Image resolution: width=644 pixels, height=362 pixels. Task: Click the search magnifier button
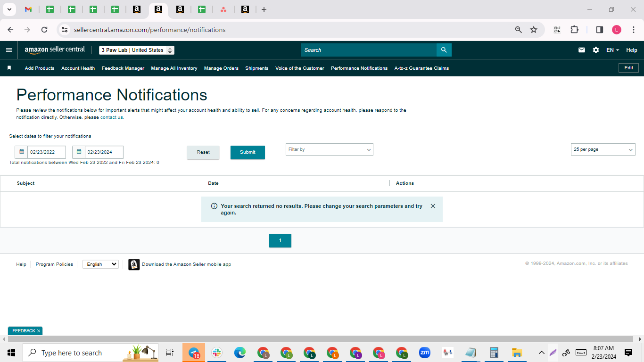(444, 50)
